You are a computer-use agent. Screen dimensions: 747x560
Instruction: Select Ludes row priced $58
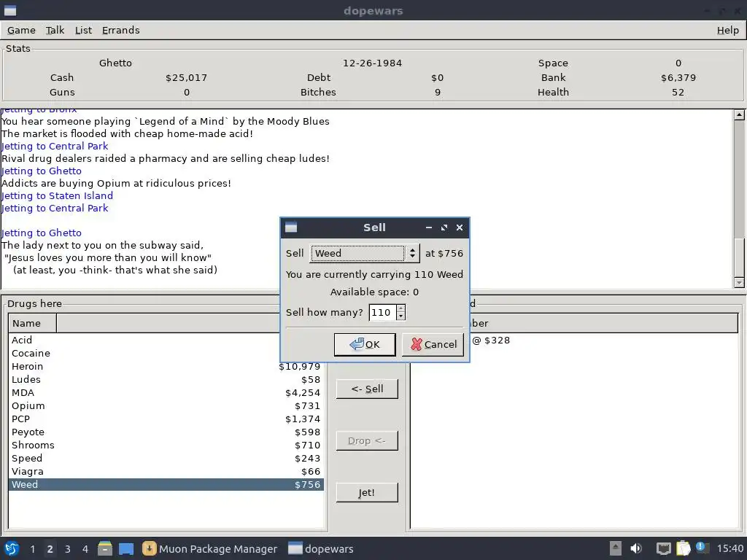[166, 379]
